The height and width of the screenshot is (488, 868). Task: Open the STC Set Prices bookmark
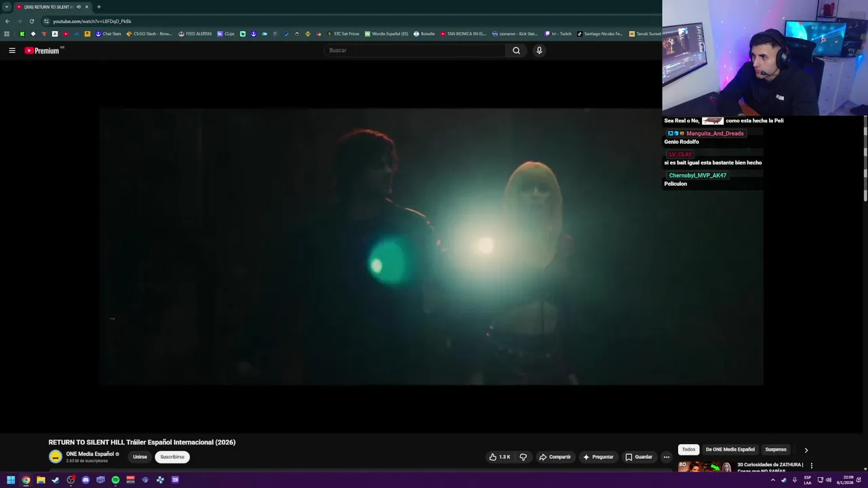coord(343,33)
